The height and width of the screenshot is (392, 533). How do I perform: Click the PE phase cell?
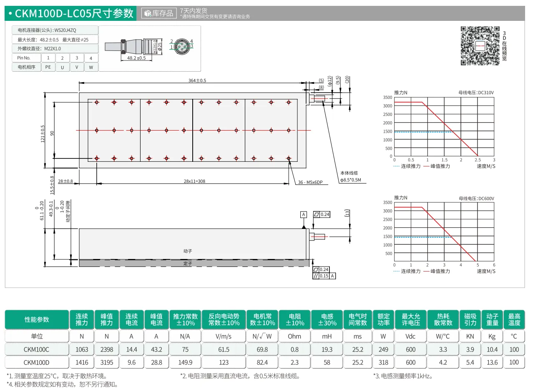[48, 67]
